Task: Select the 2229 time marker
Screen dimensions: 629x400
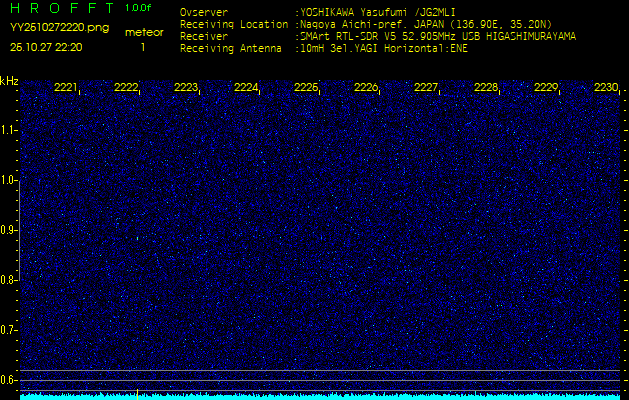Action: [546, 88]
